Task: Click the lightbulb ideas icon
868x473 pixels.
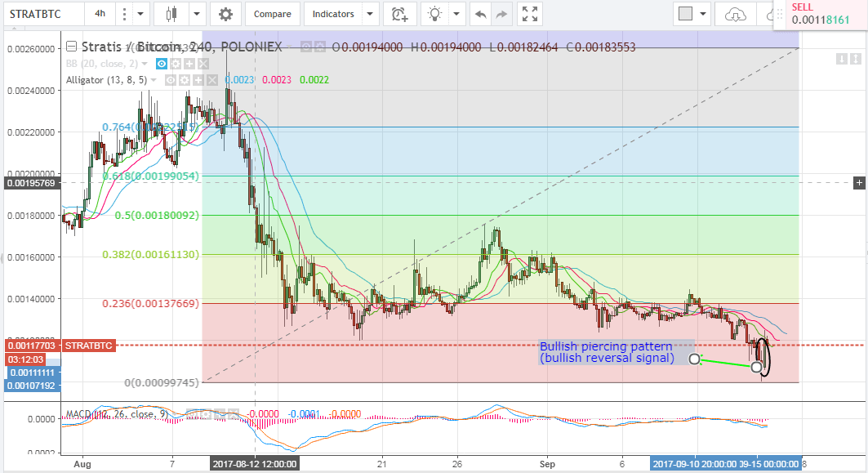Action: pos(435,14)
